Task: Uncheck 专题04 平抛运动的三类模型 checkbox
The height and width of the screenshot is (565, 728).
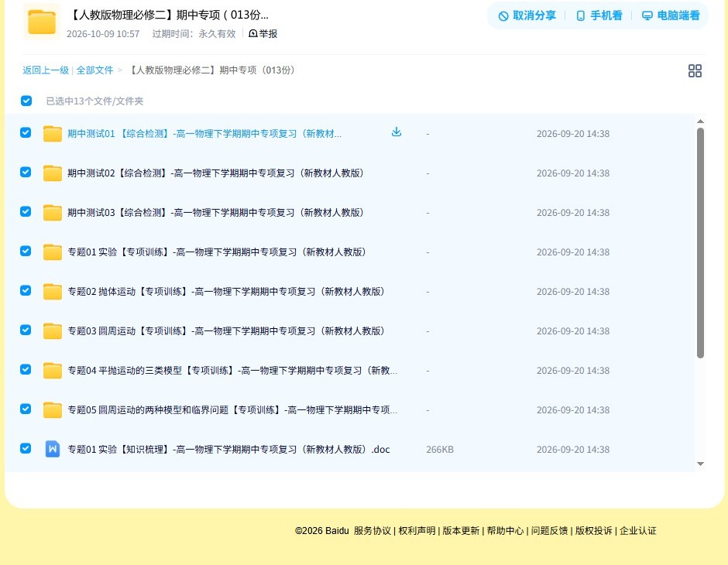Action: pyautogui.click(x=26, y=369)
